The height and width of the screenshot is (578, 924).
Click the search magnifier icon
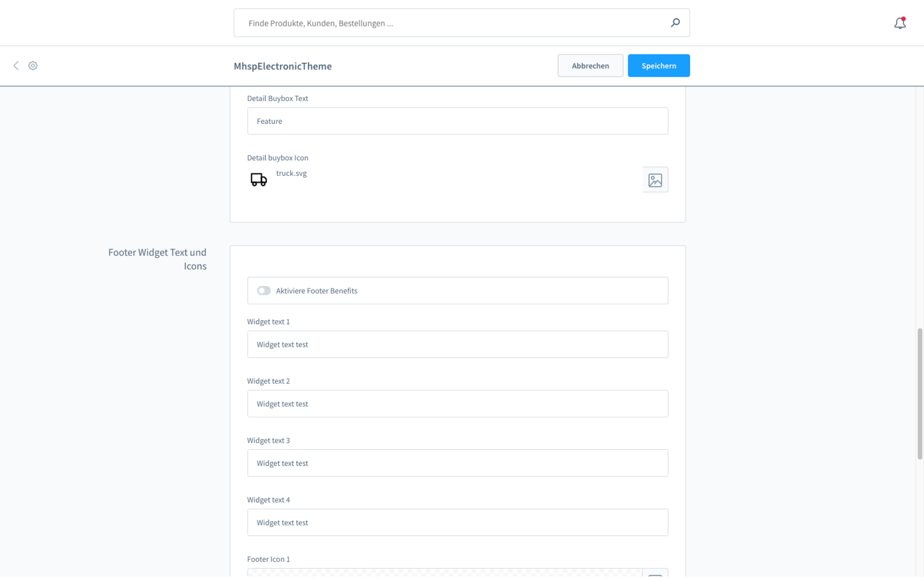(675, 23)
